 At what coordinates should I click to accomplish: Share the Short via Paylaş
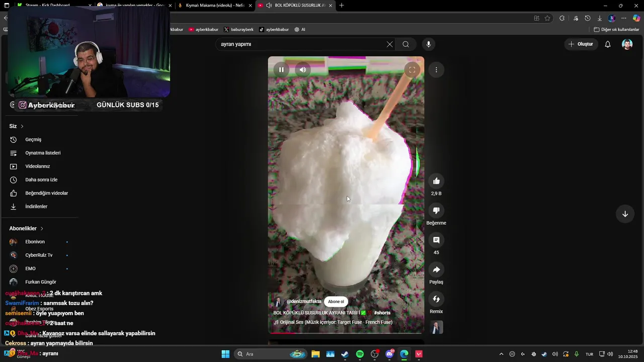pyautogui.click(x=436, y=269)
